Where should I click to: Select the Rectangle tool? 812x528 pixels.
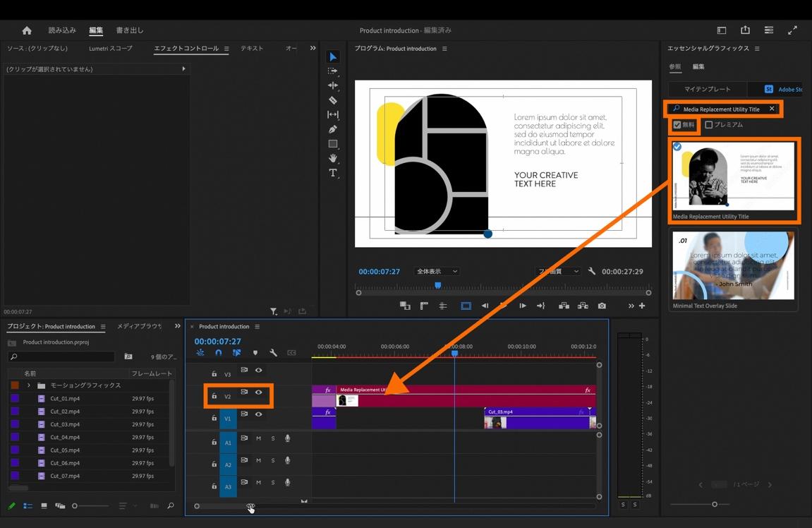(x=333, y=144)
